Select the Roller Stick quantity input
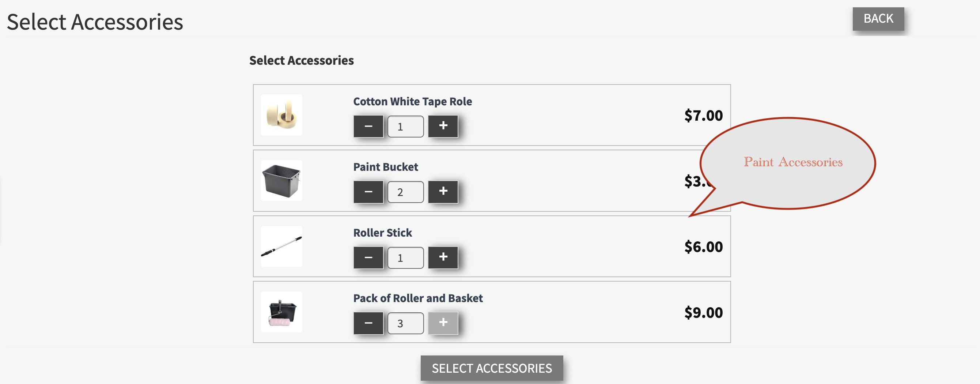Viewport: 980px width, 384px height. coord(405,258)
